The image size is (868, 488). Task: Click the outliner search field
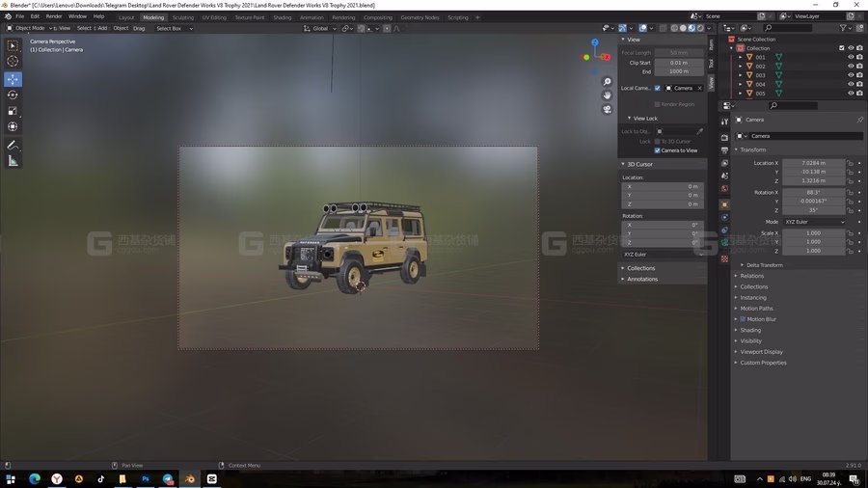[788, 28]
